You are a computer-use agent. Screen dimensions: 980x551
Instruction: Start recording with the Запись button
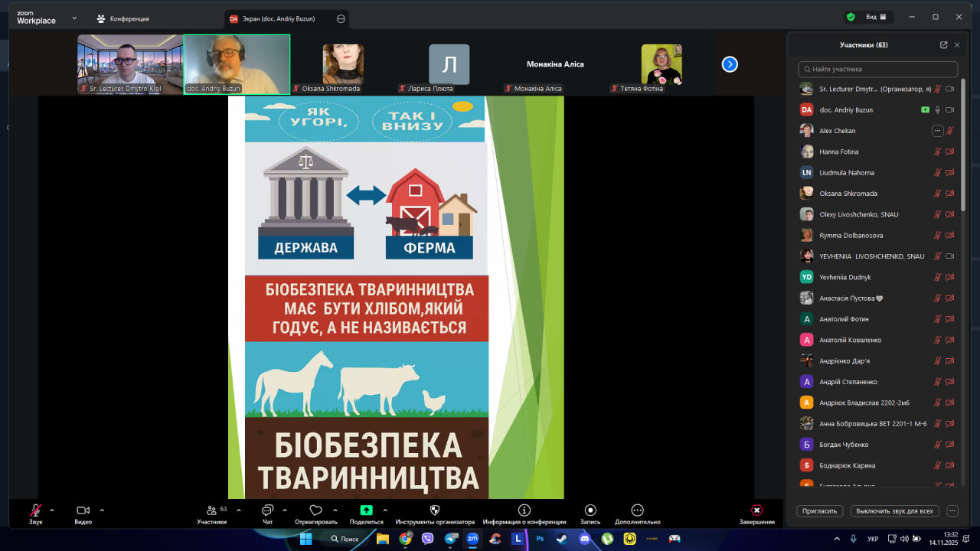pyautogui.click(x=590, y=511)
